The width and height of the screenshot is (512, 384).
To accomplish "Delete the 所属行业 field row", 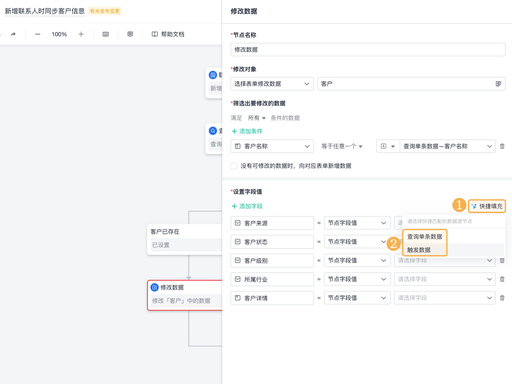I will pyautogui.click(x=502, y=279).
